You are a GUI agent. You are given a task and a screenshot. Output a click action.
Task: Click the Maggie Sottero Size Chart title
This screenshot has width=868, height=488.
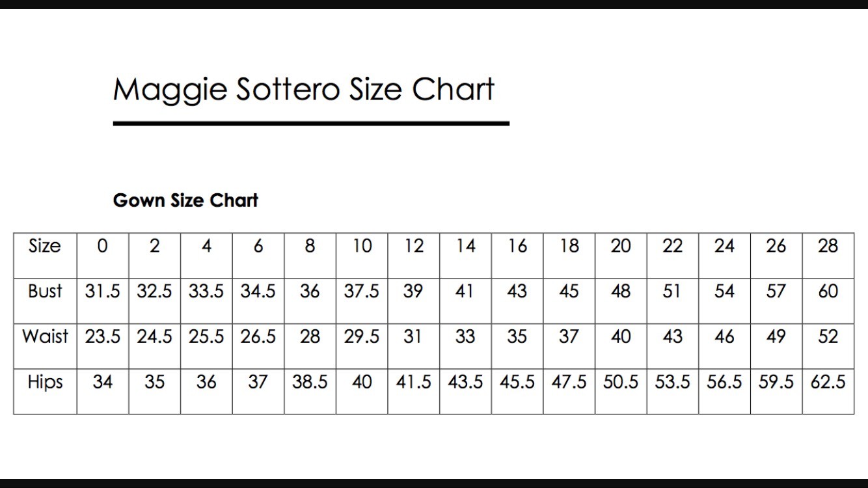coord(304,89)
